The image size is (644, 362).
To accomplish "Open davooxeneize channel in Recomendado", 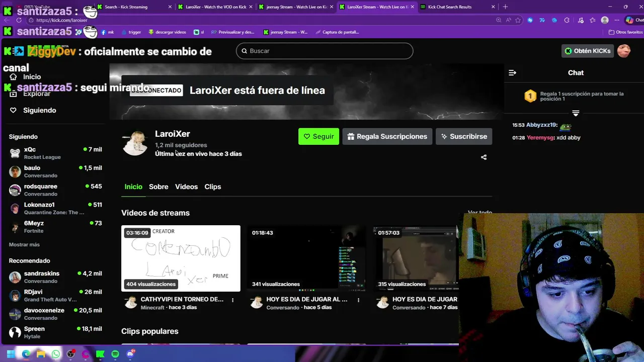I will click(x=55, y=314).
